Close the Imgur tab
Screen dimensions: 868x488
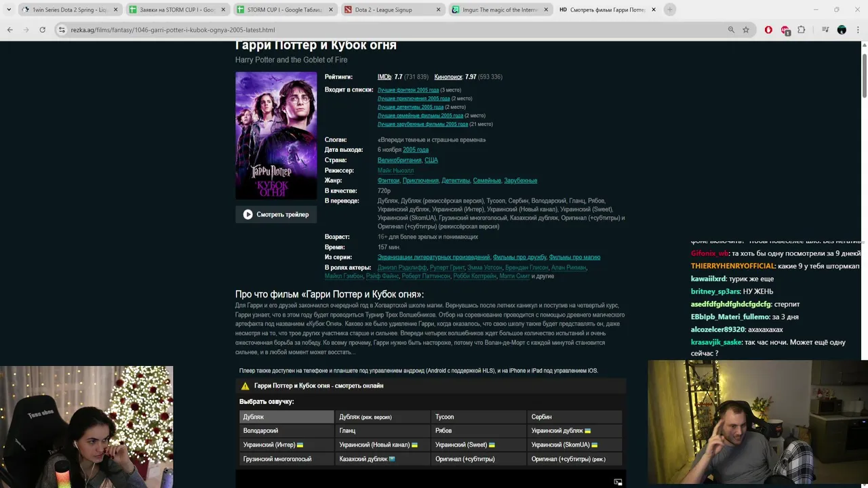click(x=546, y=9)
